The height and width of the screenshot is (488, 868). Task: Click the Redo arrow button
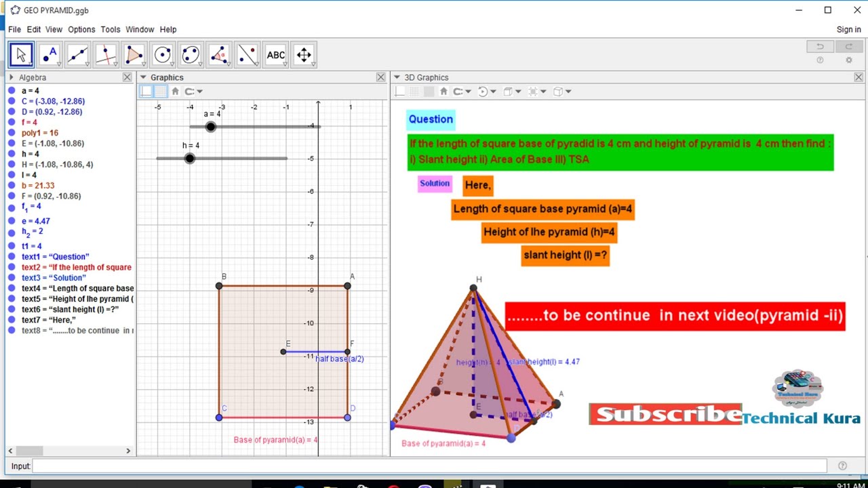click(848, 46)
